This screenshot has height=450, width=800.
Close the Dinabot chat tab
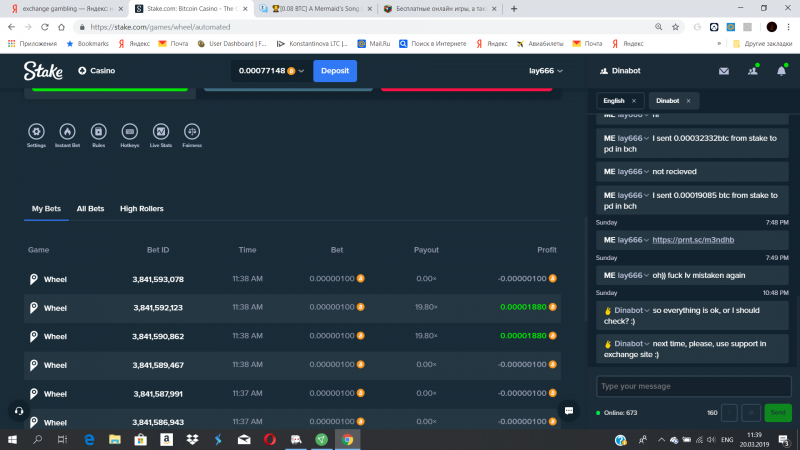tap(688, 101)
